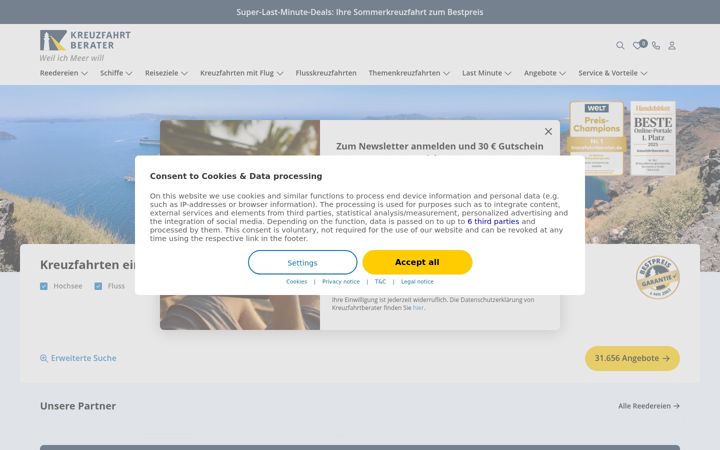The width and height of the screenshot is (720, 450).
Task: Click the 'Unsere Partner' heading
Action: tap(78, 406)
